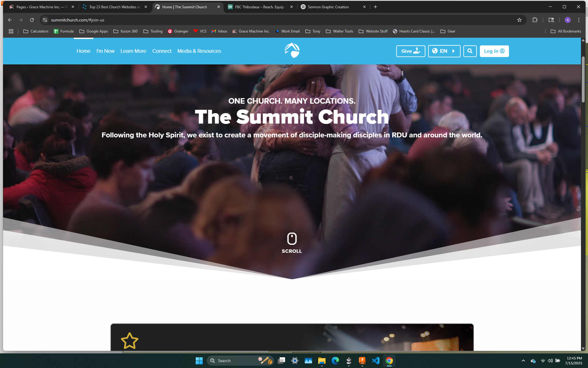
Task: Open Chrome profile avatar
Action: 567,20
